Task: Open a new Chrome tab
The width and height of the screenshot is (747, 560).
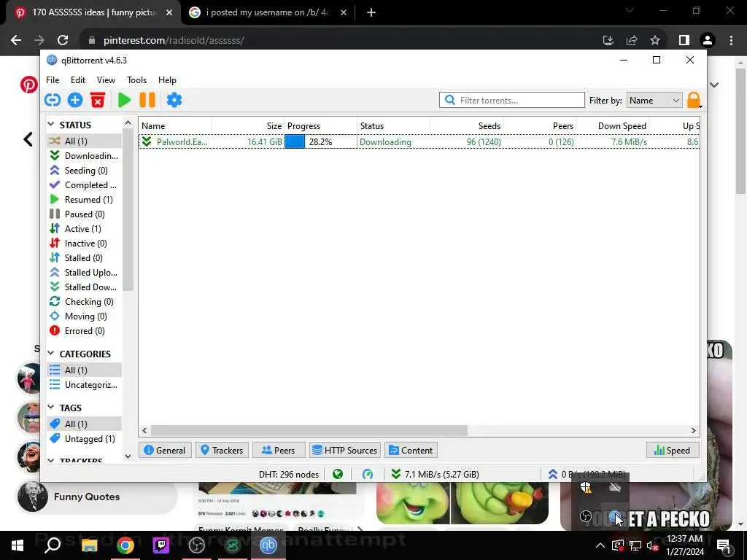Action: click(371, 12)
